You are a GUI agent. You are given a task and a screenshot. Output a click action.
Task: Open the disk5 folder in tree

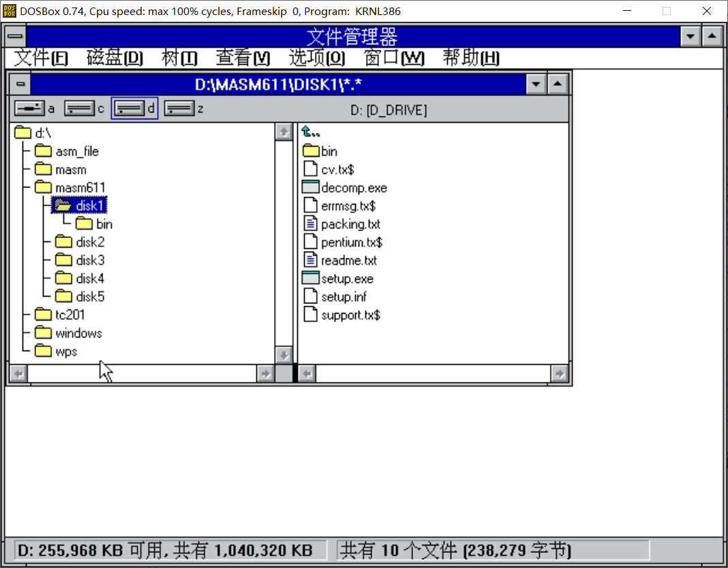pos(80,297)
